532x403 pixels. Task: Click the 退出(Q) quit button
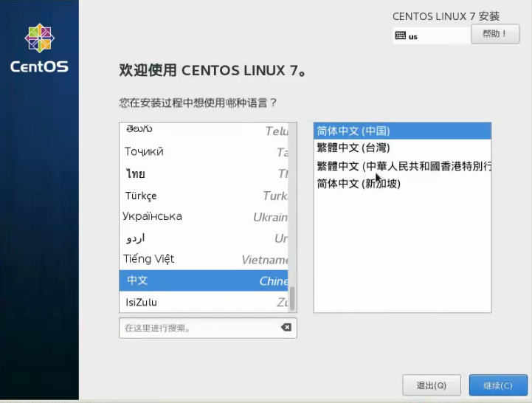click(432, 385)
